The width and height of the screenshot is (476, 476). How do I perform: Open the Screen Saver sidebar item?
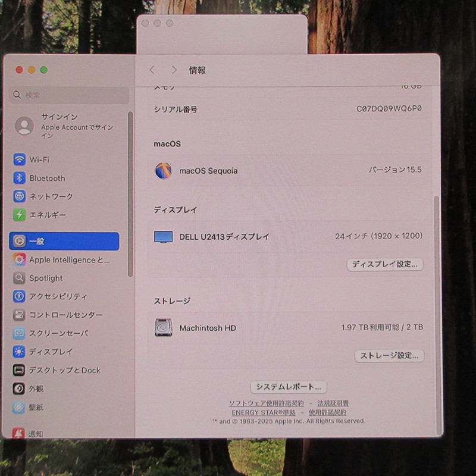pos(58,333)
